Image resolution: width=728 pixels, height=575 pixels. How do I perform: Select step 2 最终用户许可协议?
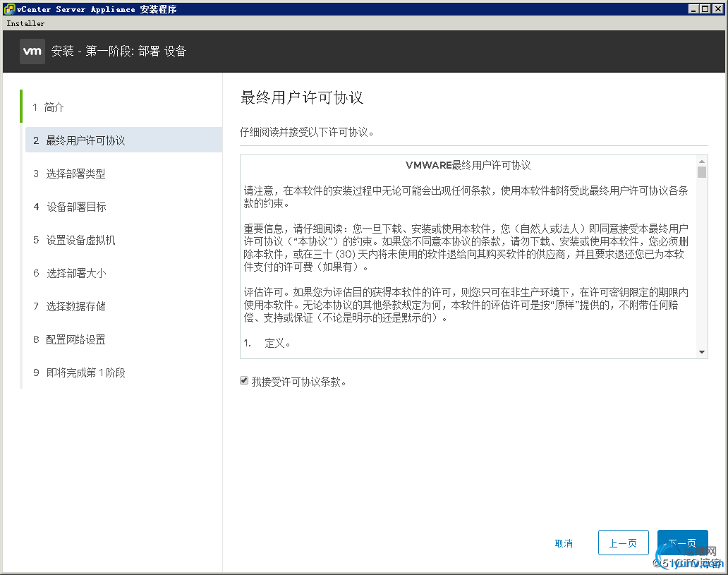[123, 140]
